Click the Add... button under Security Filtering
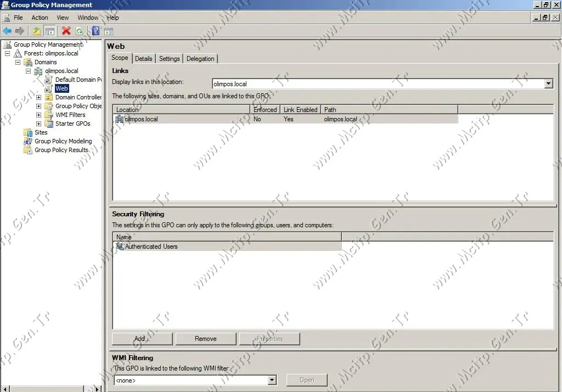 pyautogui.click(x=142, y=339)
